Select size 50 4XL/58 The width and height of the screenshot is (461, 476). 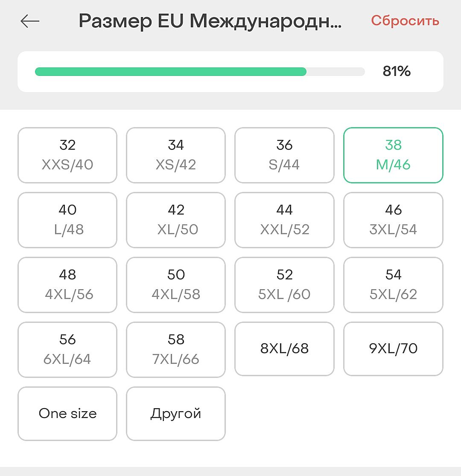176,285
